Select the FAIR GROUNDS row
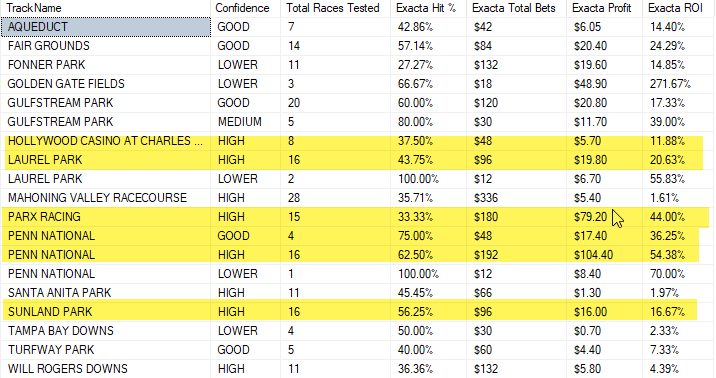716x378 pixels. tap(358, 46)
